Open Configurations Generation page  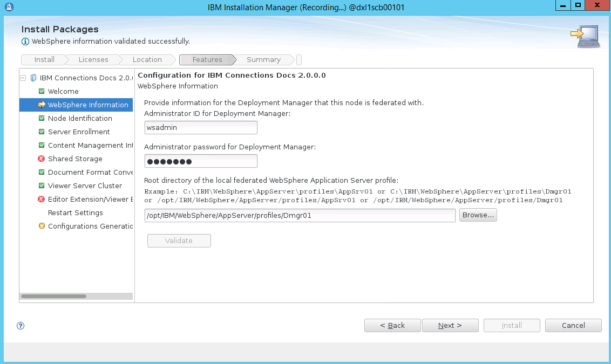point(90,226)
